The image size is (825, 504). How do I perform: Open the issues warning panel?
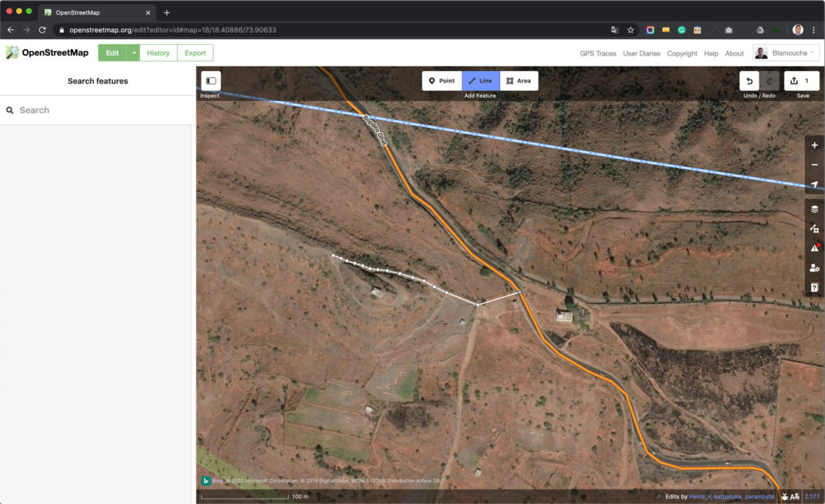(814, 248)
